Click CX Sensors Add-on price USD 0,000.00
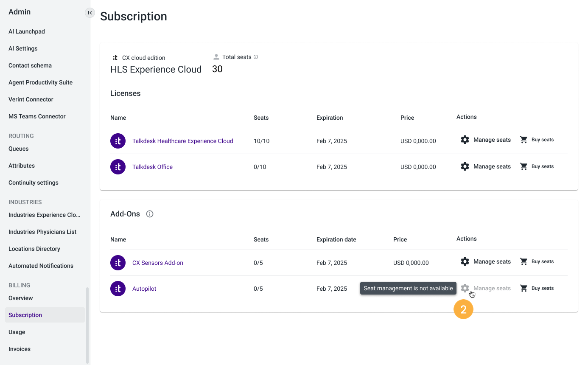Viewport: 588px width, 365px height. point(411,263)
